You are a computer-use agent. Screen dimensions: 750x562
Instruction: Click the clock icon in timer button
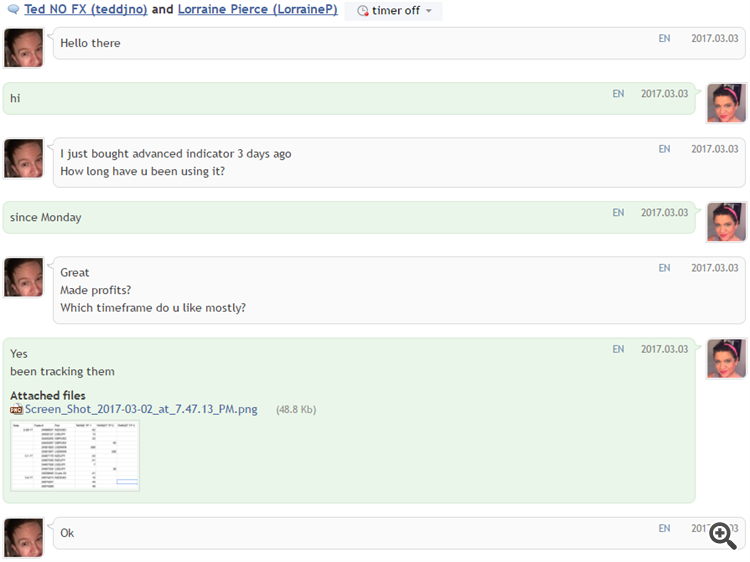363,11
